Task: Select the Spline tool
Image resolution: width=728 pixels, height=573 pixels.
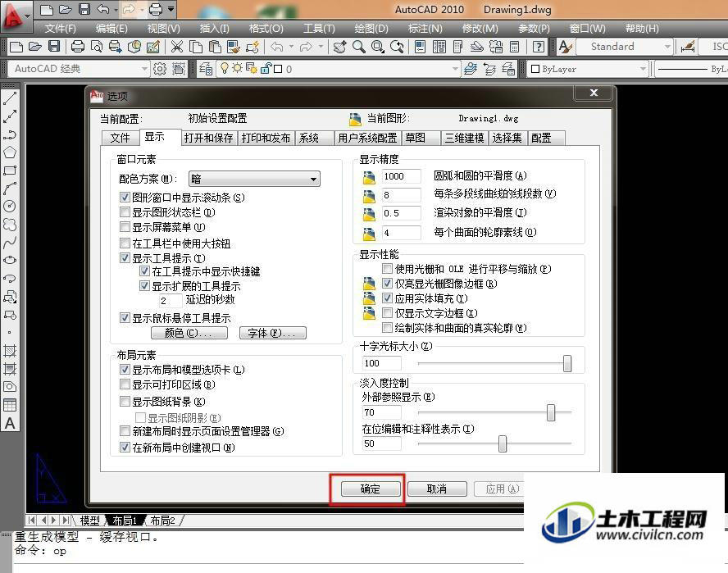Action: click(10, 242)
